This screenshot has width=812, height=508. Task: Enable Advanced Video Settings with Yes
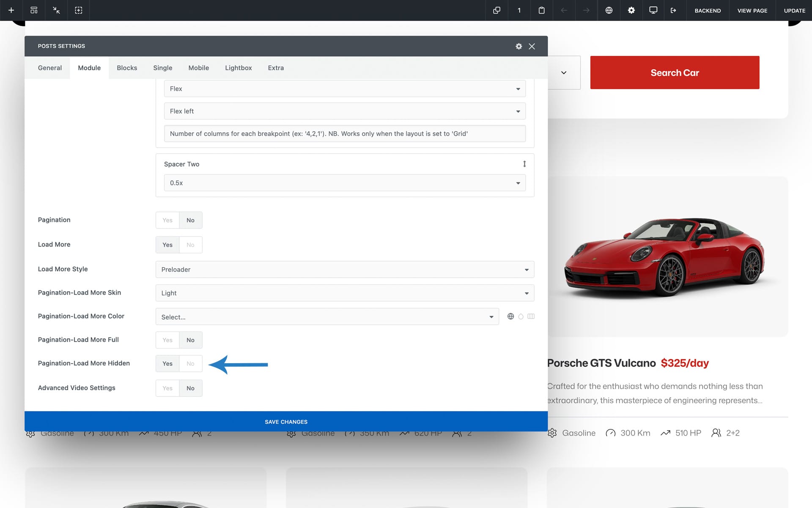point(167,388)
